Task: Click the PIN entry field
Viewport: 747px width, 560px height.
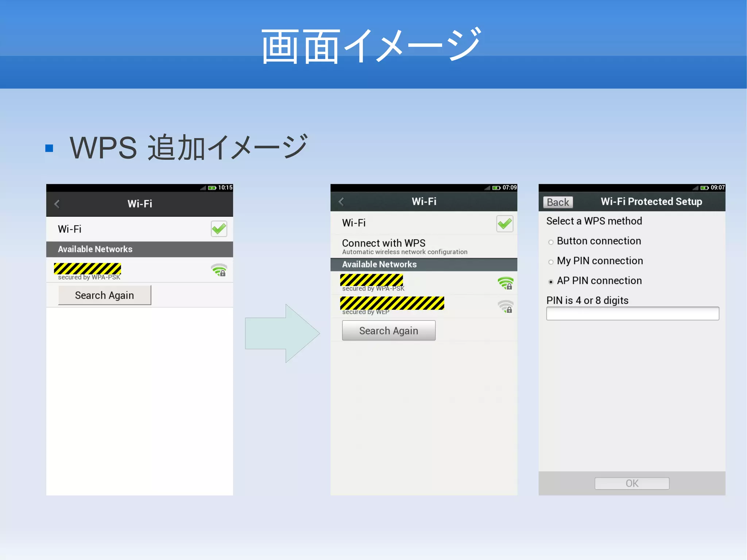Action: [632, 313]
